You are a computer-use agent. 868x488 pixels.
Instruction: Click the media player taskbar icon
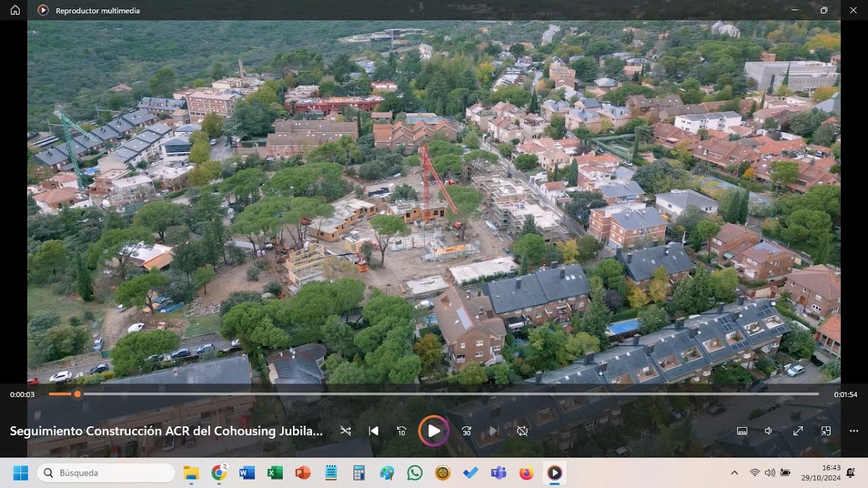[x=555, y=472]
